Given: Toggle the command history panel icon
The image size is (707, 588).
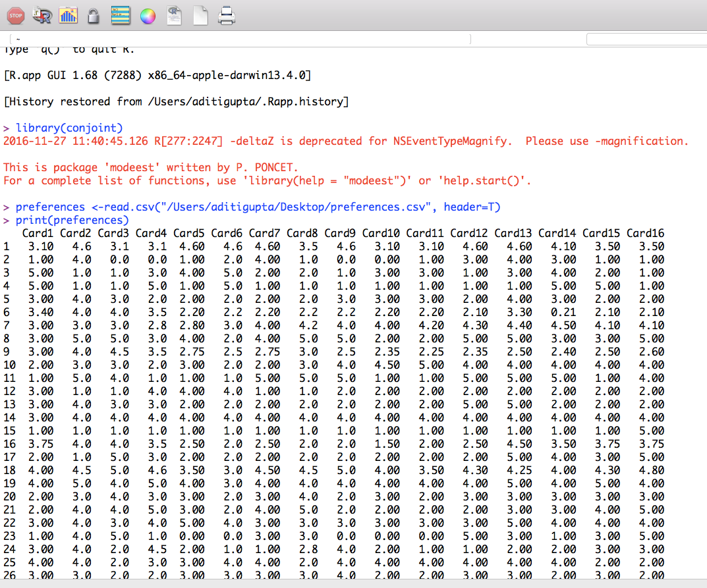Looking at the screenshot, I should click(x=121, y=16).
